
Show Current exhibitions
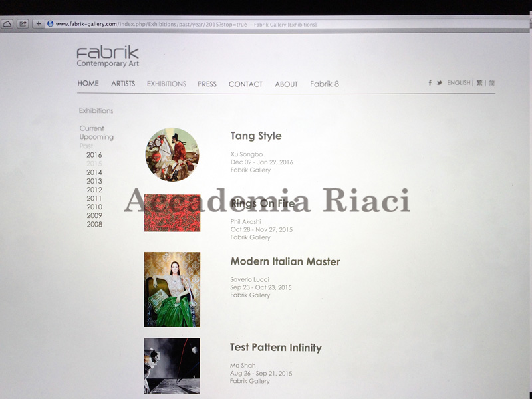coord(92,128)
